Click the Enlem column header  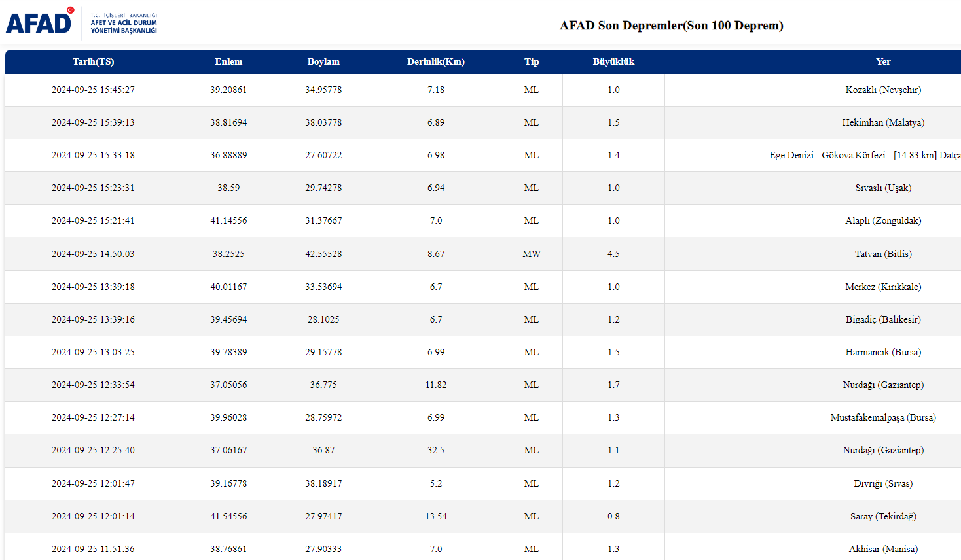click(x=228, y=61)
